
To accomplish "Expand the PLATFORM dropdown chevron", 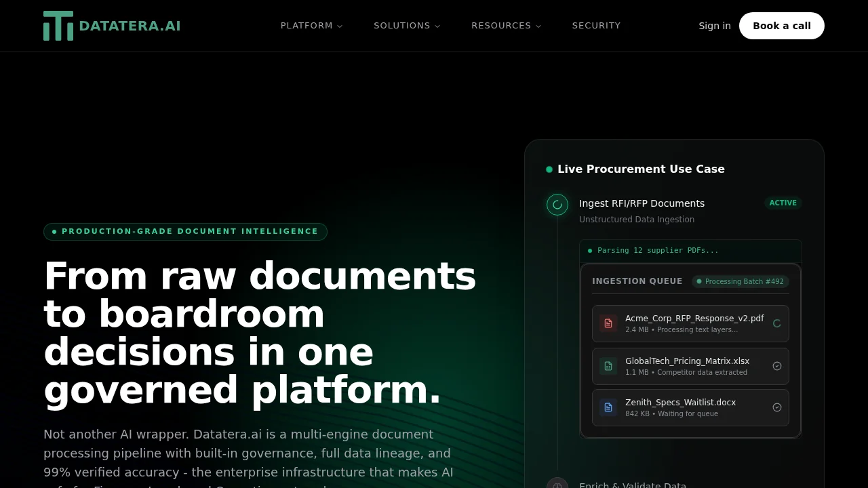I will click(339, 26).
